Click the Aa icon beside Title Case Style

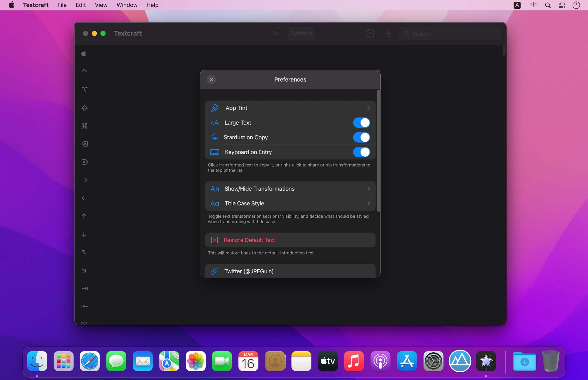point(214,203)
